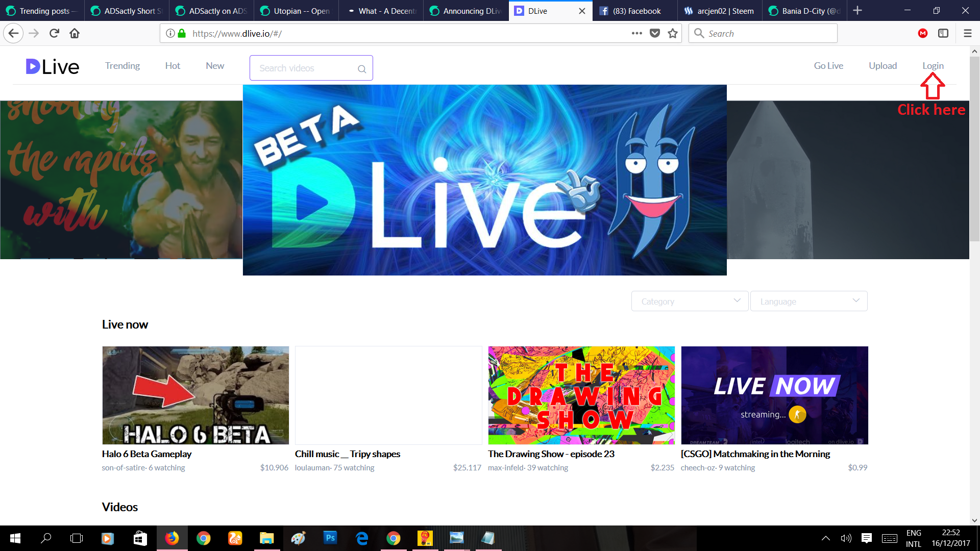
Task: Reload the page
Action: (54, 34)
